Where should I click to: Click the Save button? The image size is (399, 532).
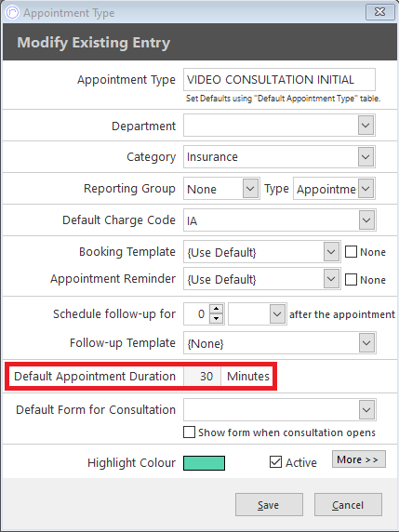269,505
